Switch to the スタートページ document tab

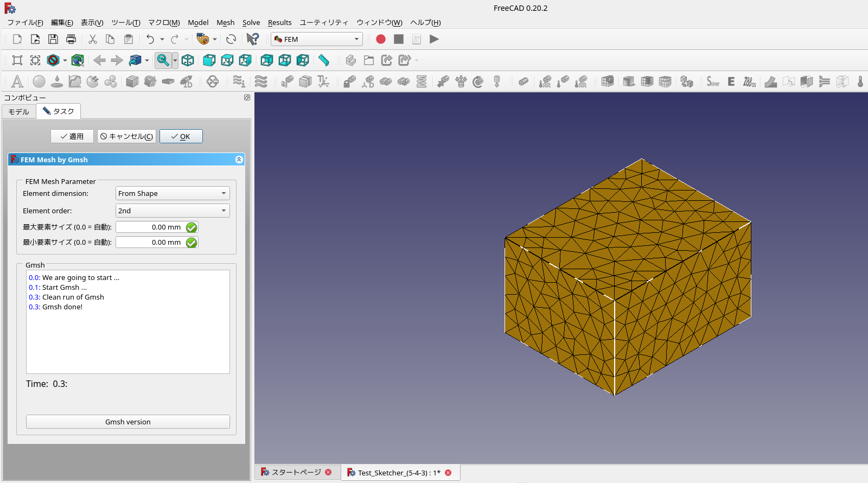[x=297, y=472]
